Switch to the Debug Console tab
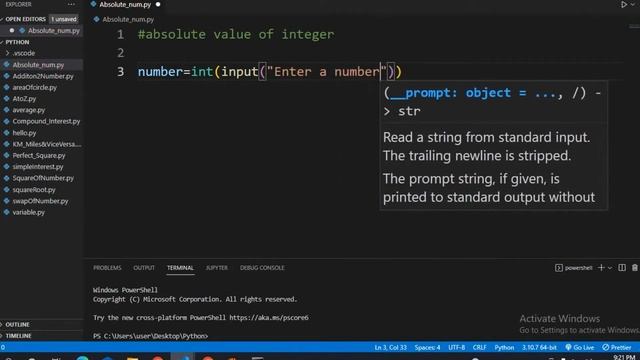 pos(262,268)
